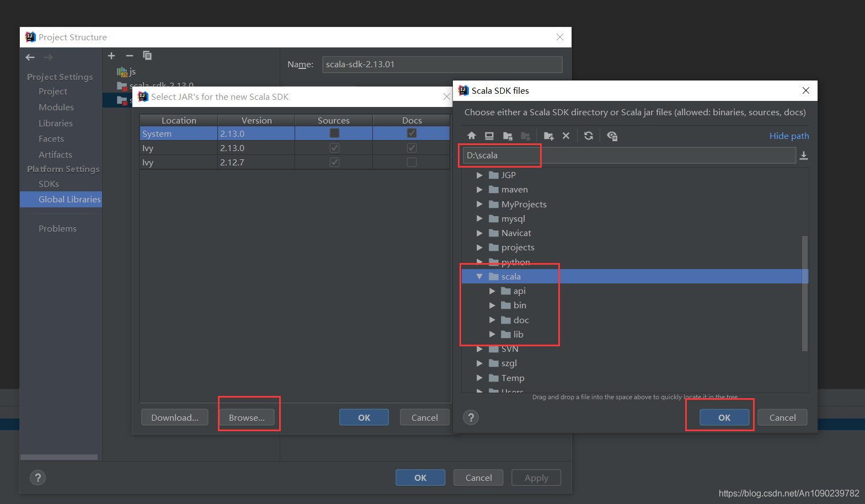Copy selected library icon
This screenshot has height=504, width=865.
tap(147, 55)
